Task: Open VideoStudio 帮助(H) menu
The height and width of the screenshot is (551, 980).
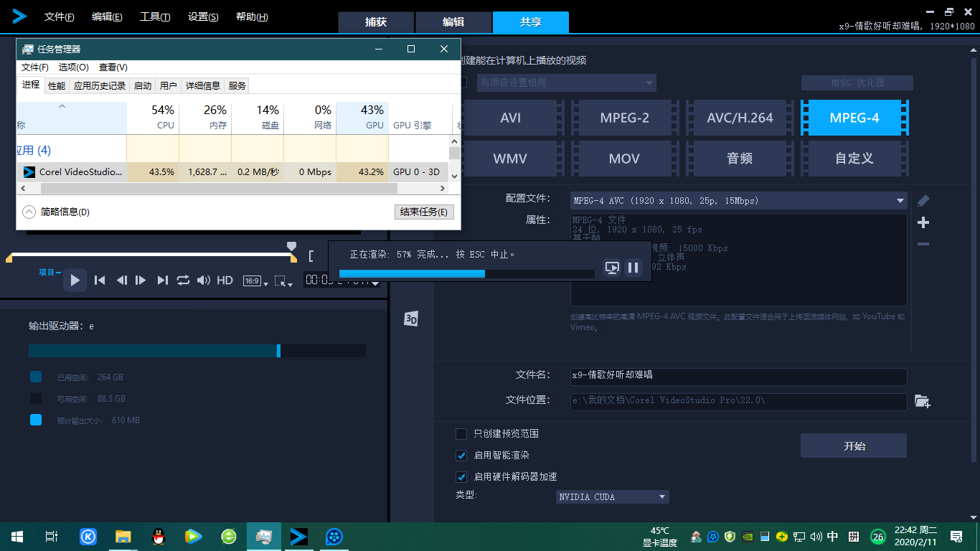Action: (252, 17)
